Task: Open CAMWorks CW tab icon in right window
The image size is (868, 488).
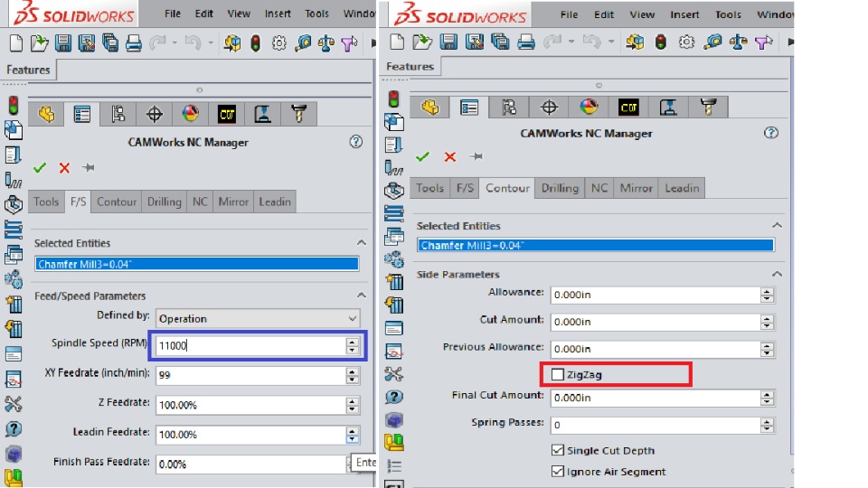Action: coord(628,107)
